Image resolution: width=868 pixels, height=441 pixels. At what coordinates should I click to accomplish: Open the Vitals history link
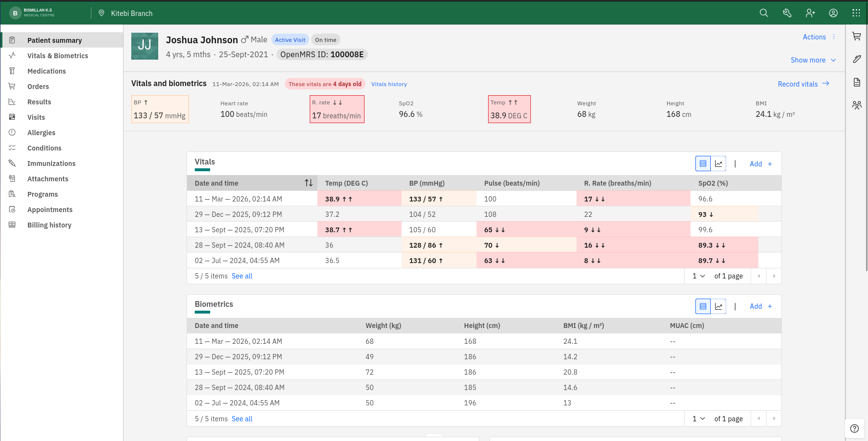click(389, 84)
